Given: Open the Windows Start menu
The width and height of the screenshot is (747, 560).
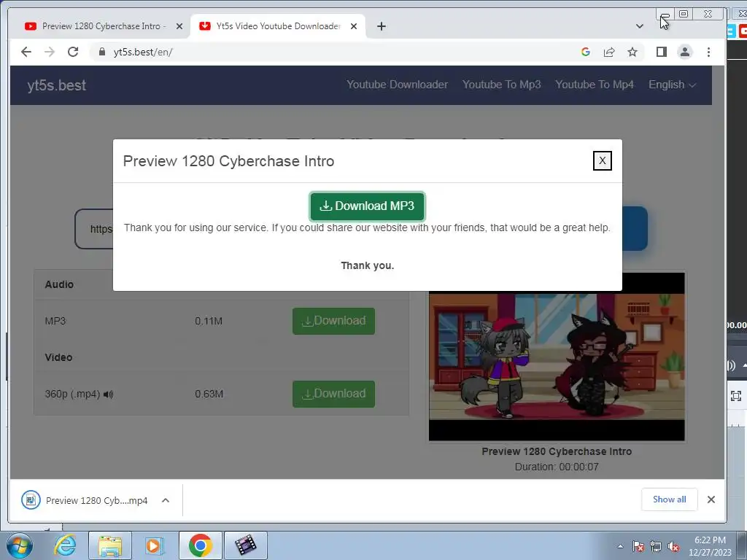Looking at the screenshot, I should click(x=19, y=545).
